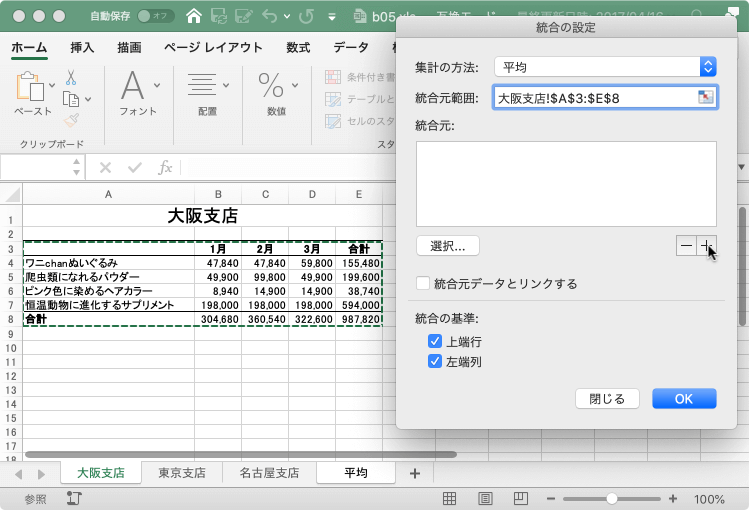The width and height of the screenshot is (749, 510).
Task: Select the Format Painter brush icon
Action: (71, 120)
